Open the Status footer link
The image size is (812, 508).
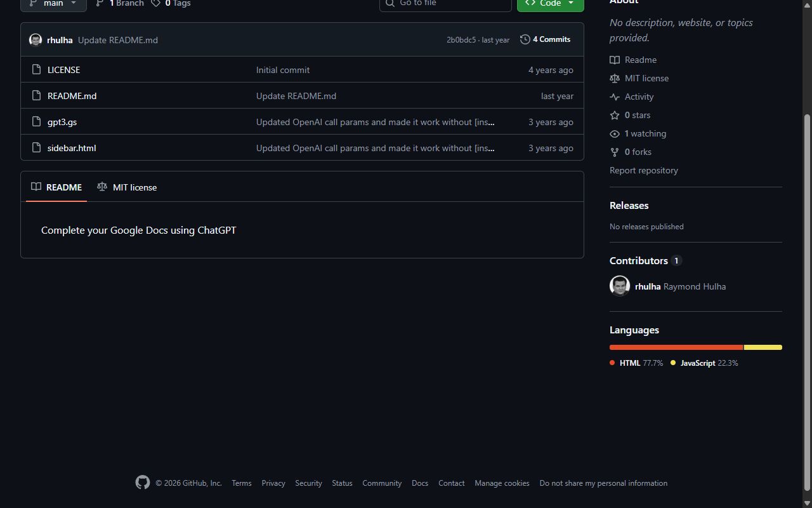coord(342,483)
